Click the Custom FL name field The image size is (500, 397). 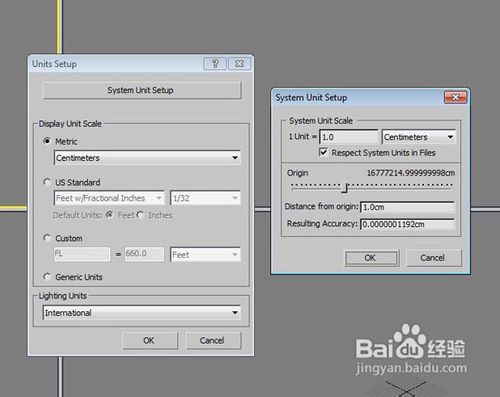(82, 254)
